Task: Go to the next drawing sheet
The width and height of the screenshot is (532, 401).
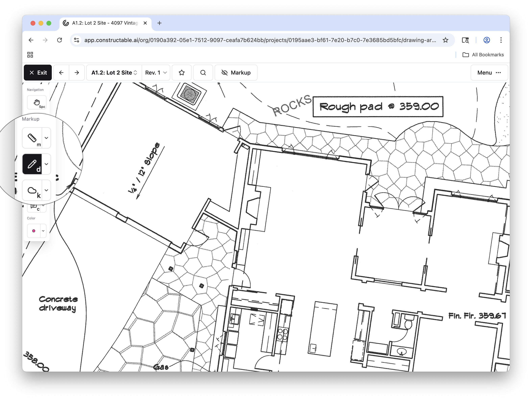Action: click(77, 73)
